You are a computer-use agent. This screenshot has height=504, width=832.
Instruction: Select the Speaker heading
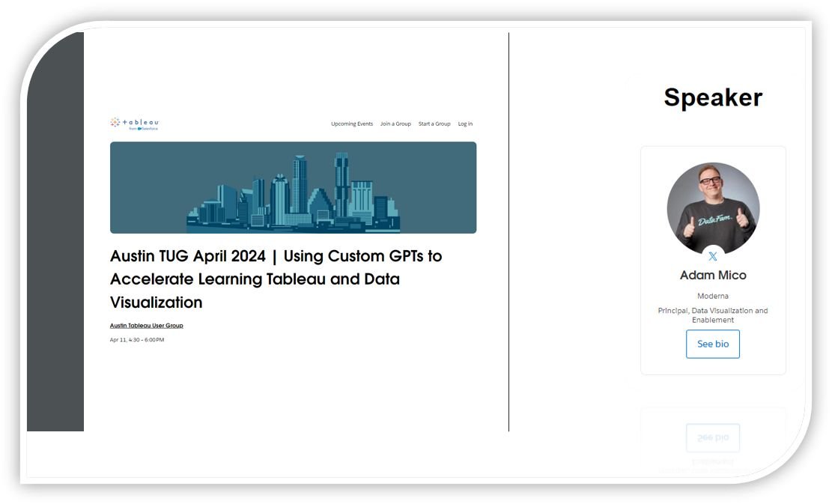(713, 97)
